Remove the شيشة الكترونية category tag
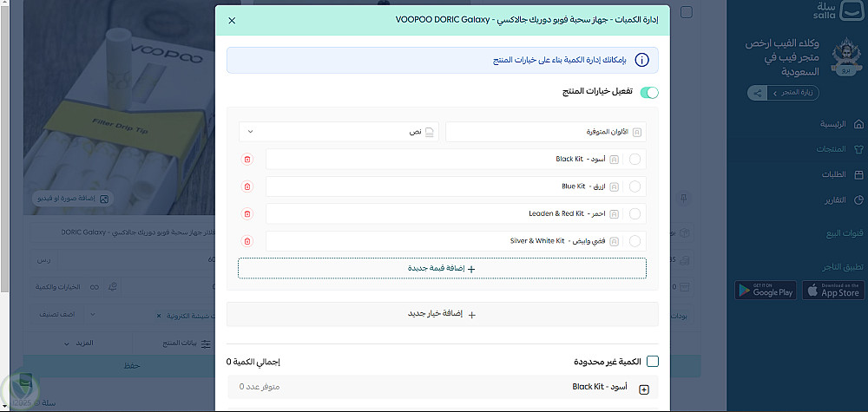The height and width of the screenshot is (412, 868). click(x=158, y=316)
